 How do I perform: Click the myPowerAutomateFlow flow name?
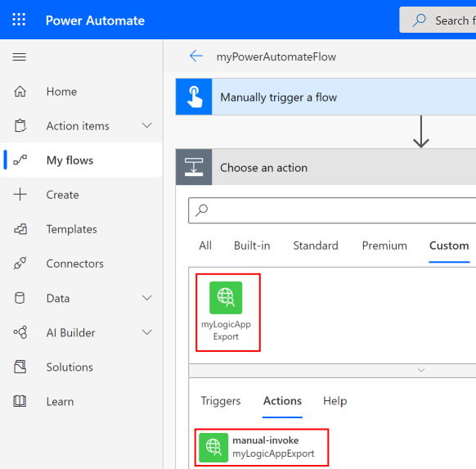[276, 56]
